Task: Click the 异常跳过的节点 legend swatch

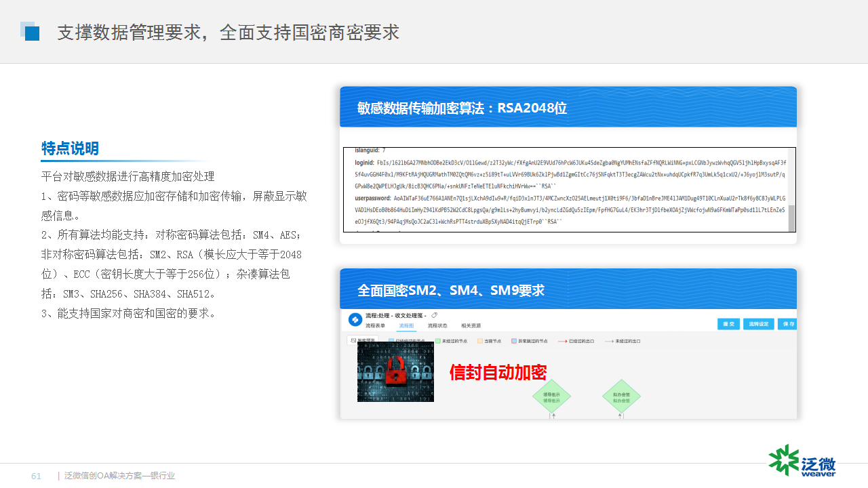Action: click(514, 342)
